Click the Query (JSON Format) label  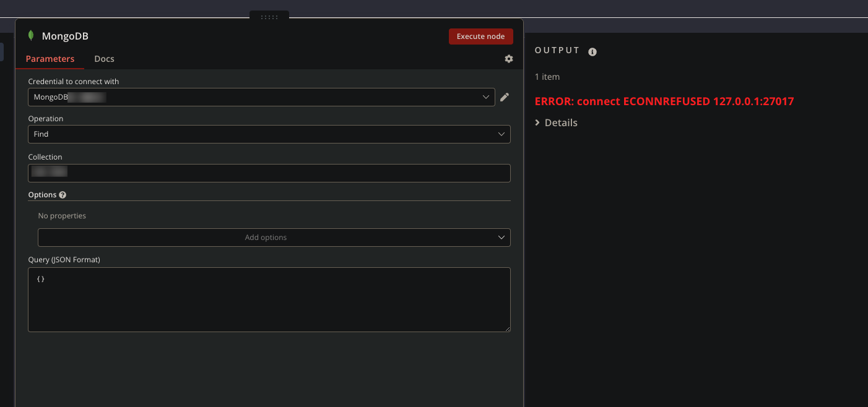coord(64,260)
